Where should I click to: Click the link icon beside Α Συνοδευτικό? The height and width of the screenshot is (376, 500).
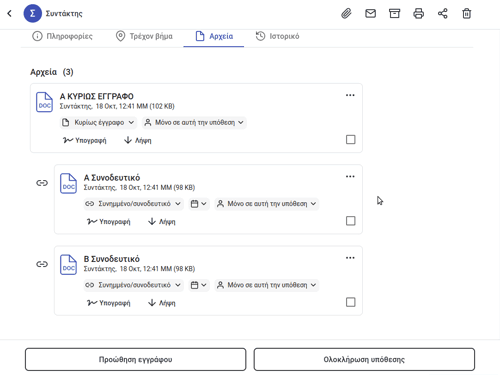point(42,183)
